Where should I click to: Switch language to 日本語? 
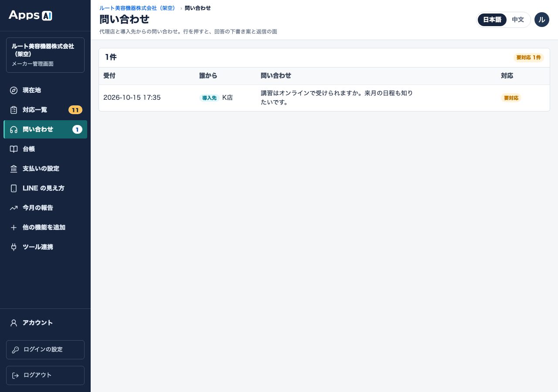click(492, 20)
